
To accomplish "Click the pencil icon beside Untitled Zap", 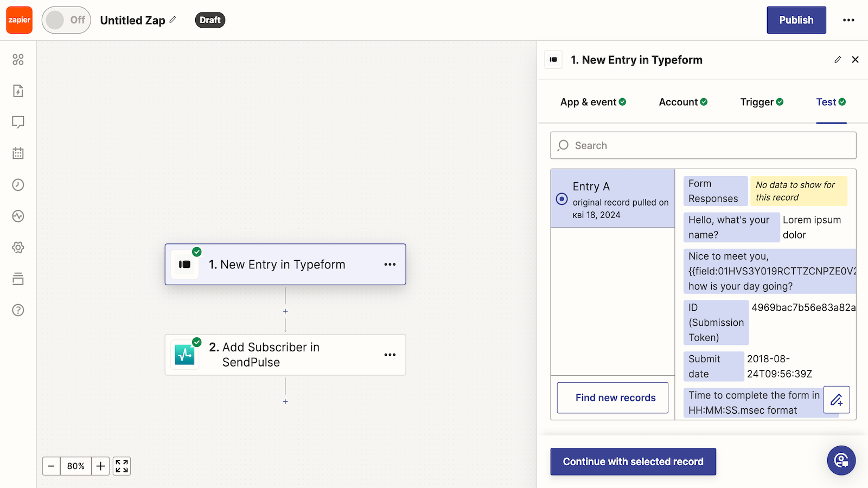I will [x=173, y=20].
